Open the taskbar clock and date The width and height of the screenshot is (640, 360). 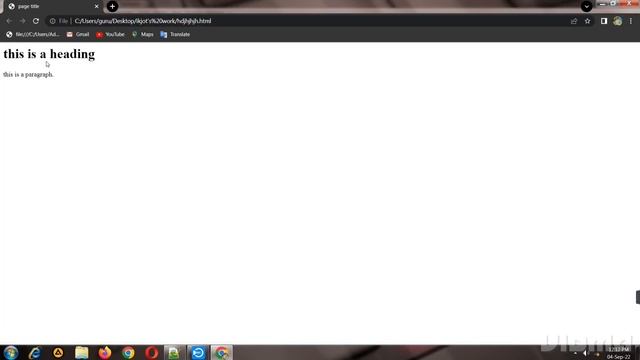[x=618, y=353]
